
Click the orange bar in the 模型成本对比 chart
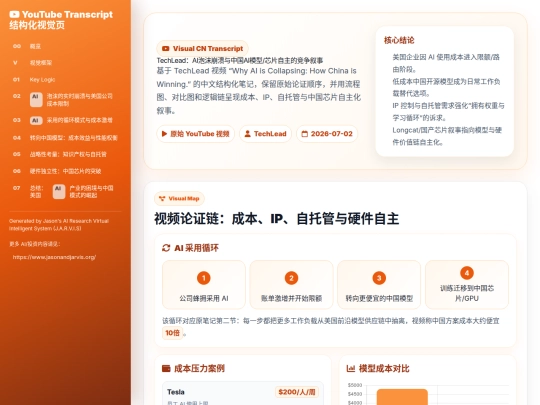coord(402,397)
